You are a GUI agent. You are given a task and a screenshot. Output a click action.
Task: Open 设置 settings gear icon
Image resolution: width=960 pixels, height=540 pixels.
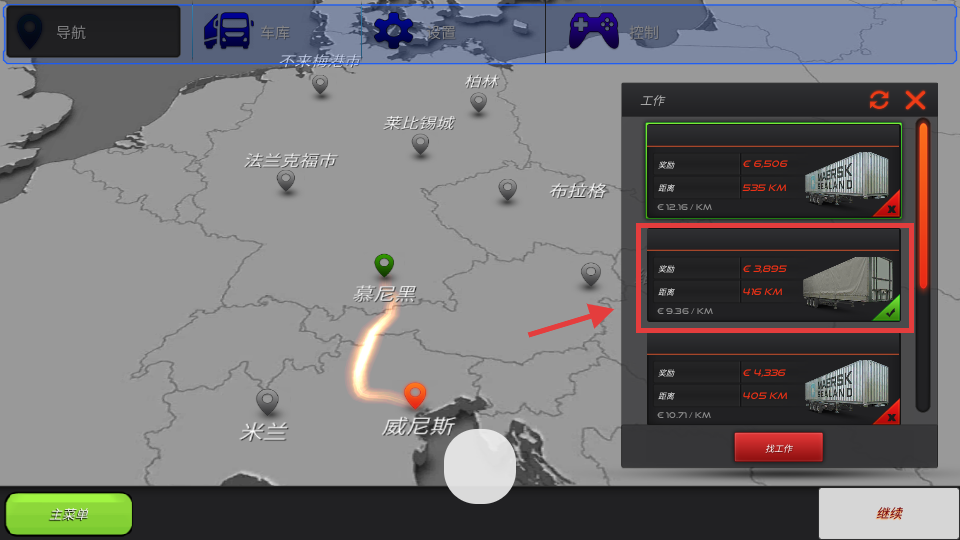click(x=393, y=31)
